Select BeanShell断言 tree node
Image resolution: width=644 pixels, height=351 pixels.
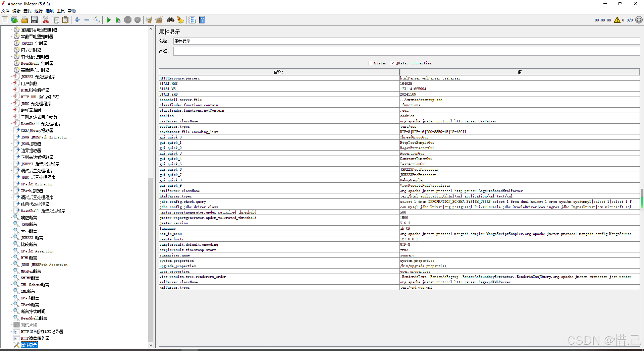(x=34, y=318)
